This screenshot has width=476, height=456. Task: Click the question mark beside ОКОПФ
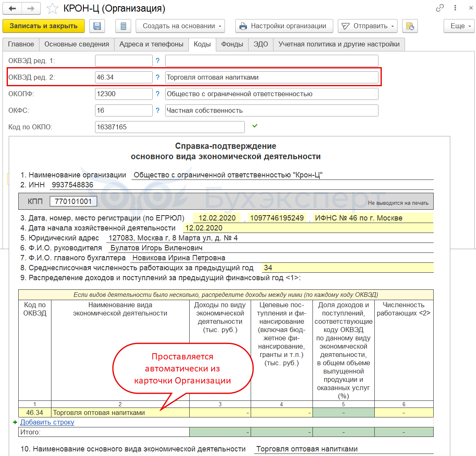pyautogui.click(x=158, y=94)
